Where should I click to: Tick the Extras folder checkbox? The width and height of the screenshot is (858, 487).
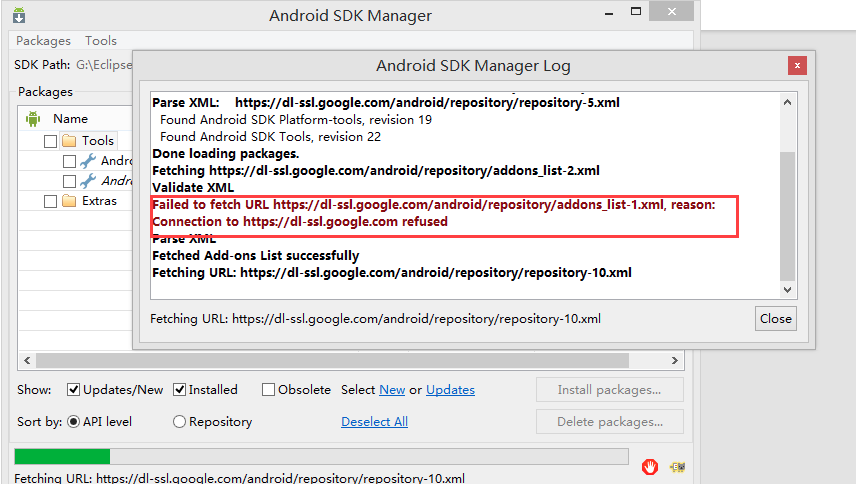coord(50,201)
